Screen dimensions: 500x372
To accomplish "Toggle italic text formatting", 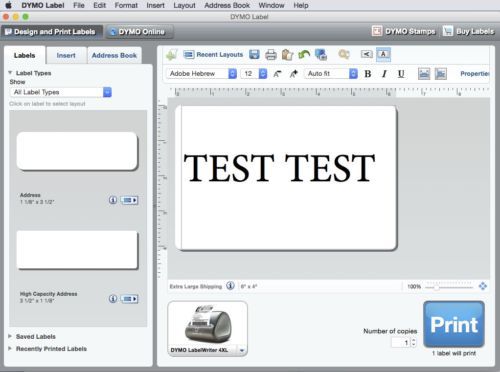I will click(x=384, y=74).
